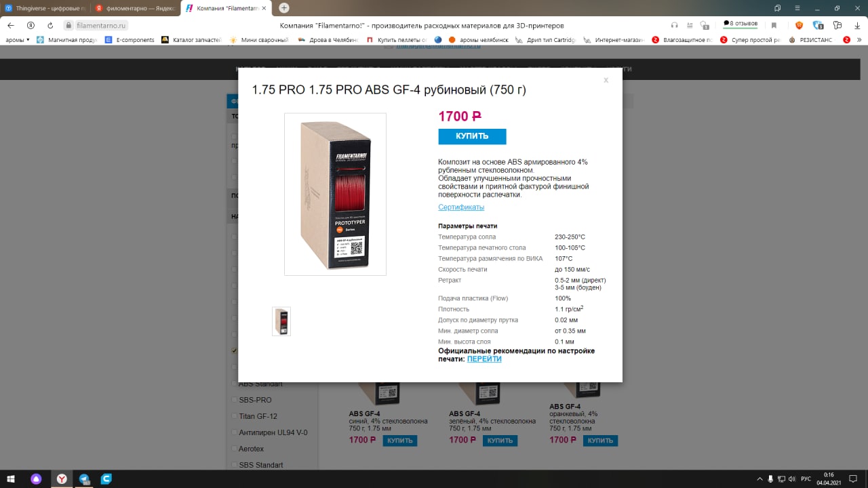
Task: Show hidden bookmarks with the double chevron
Action: click(859, 40)
